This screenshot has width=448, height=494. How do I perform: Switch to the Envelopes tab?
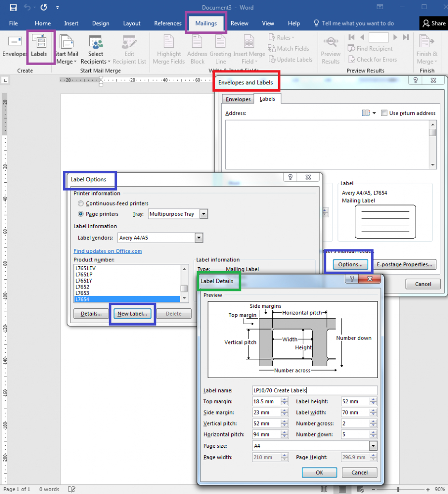238,99
